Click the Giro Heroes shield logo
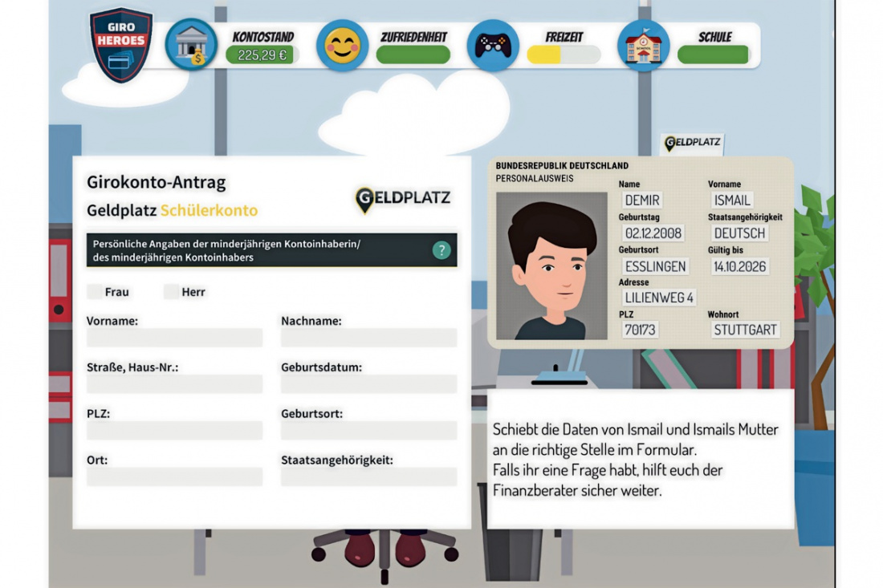Viewport: 883px width, 588px height. pos(121,45)
